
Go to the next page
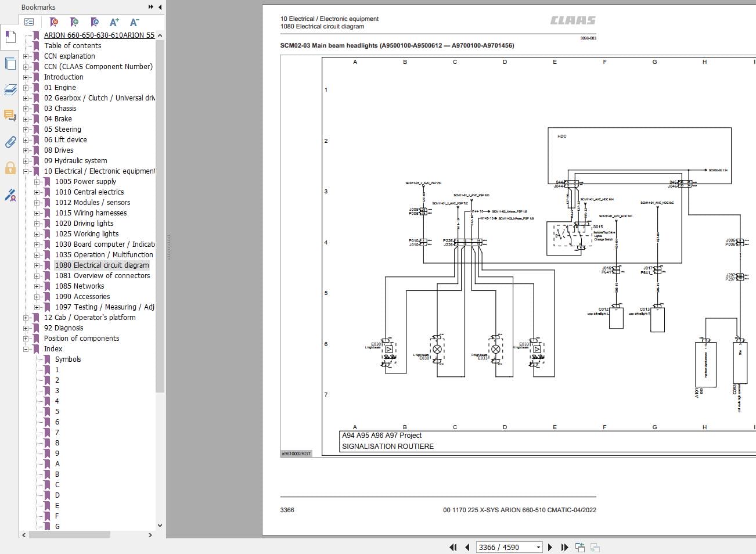coord(550,547)
